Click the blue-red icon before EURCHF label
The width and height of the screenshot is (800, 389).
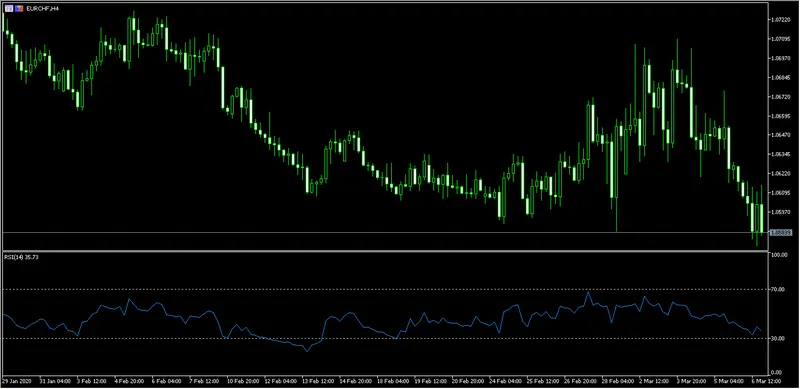coord(19,9)
